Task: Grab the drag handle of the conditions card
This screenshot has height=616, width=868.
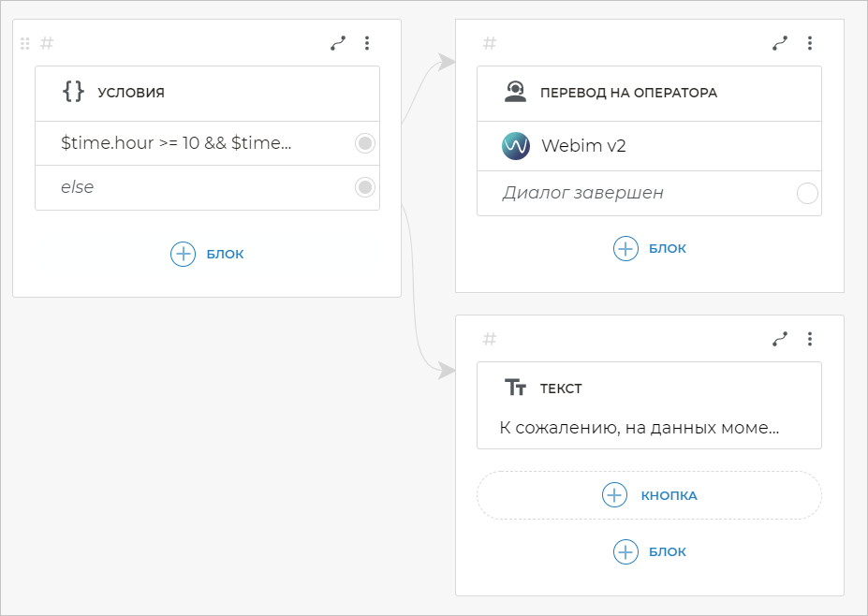Action: (25, 43)
